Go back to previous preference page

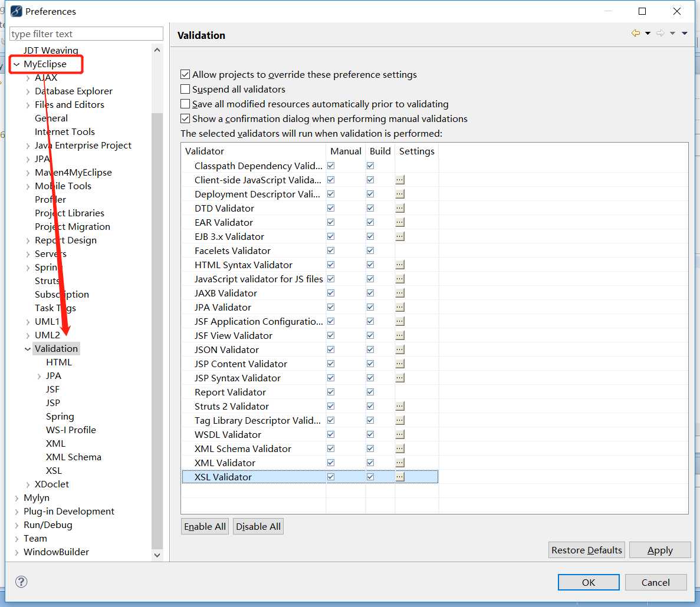pyautogui.click(x=636, y=33)
